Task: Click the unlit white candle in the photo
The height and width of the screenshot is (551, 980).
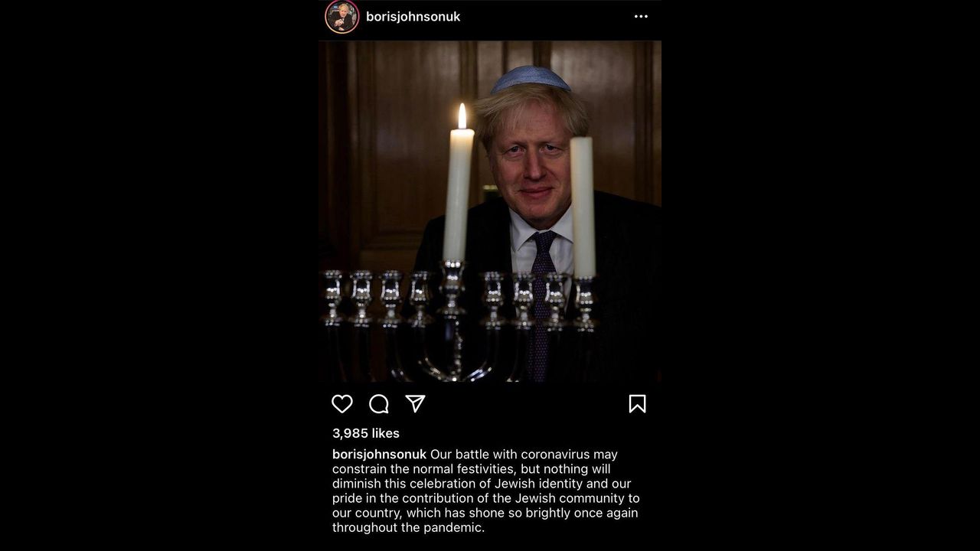Action: (x=583, y=207)
